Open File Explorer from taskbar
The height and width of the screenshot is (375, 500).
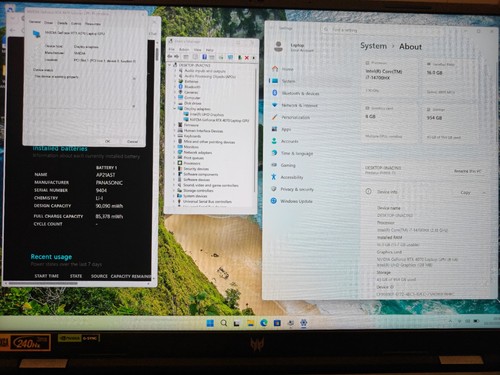[x=250, y=323]
